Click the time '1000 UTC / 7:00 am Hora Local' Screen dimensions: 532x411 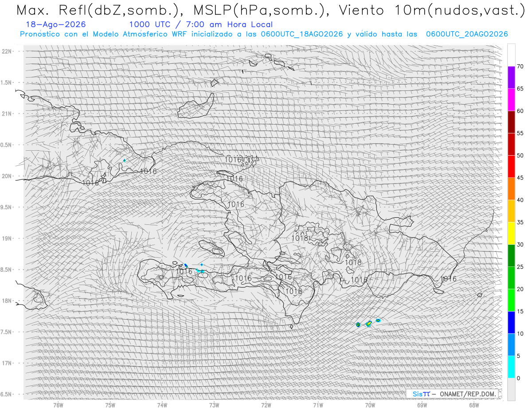pos(201,24)
